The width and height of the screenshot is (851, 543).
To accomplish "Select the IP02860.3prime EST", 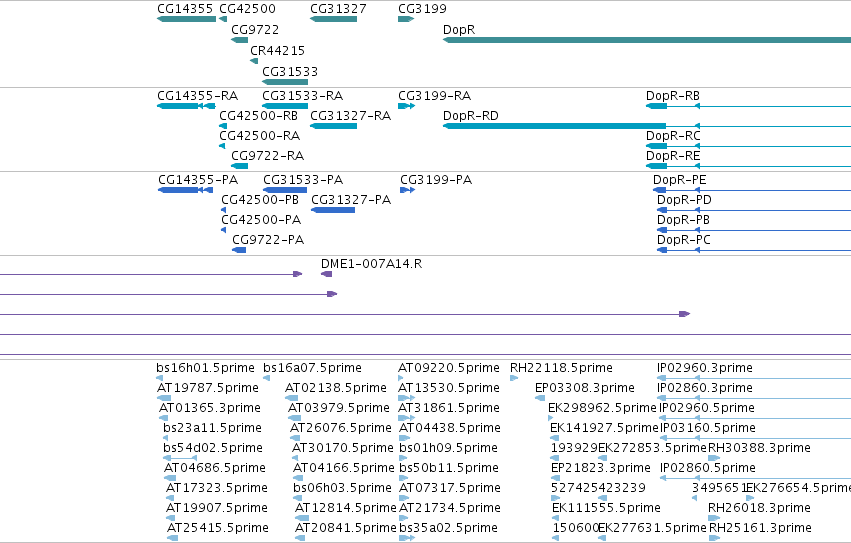I will (x=754, y=398).
